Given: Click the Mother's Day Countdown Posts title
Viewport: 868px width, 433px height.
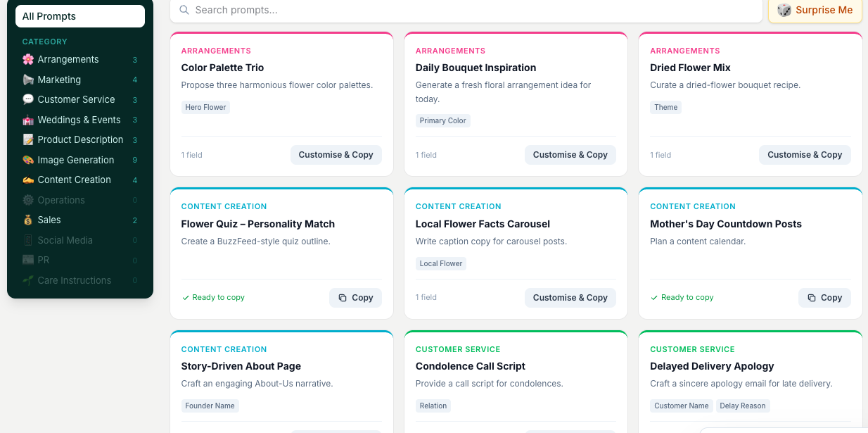Looking at the screenshot, I should point(726,224).
